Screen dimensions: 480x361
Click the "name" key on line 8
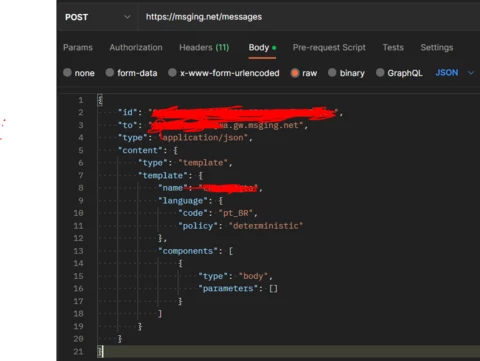coord(173,188)
